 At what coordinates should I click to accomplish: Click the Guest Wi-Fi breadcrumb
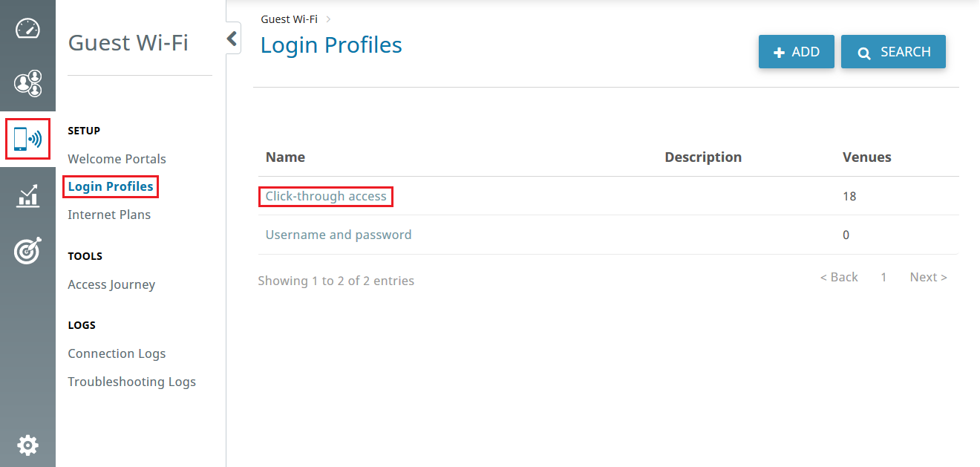click(289, 19)
